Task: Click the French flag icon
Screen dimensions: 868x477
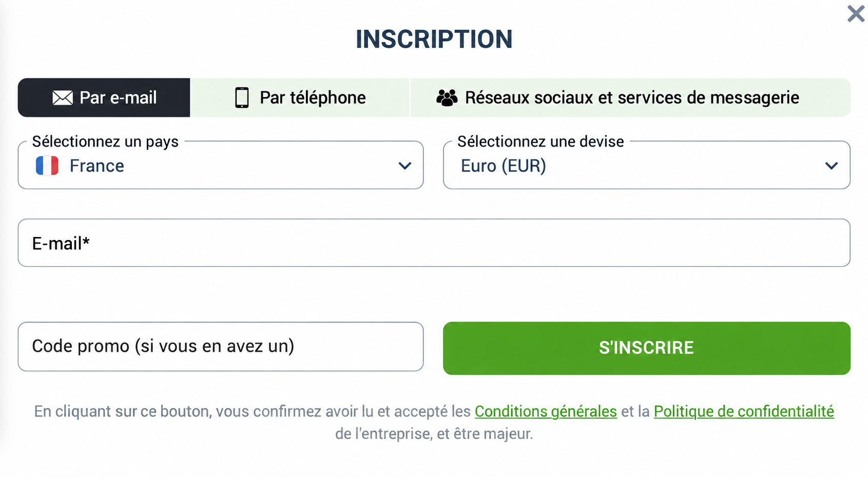Action: click(47, 166)
